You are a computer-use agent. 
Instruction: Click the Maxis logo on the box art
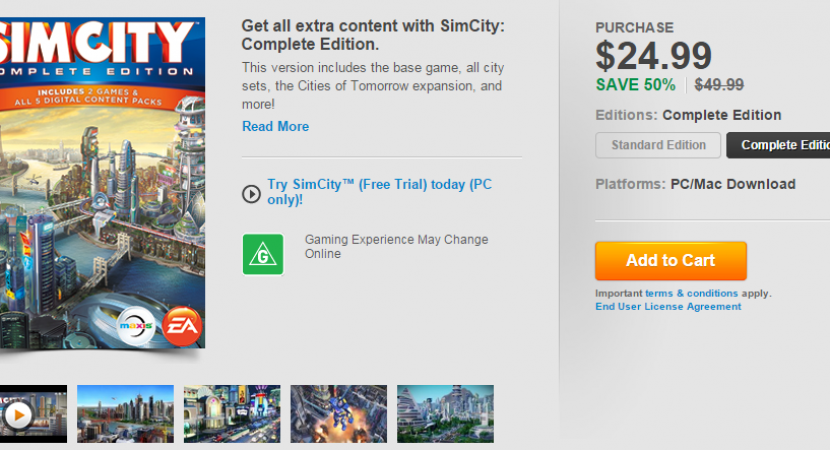click(x=137, y=326)
